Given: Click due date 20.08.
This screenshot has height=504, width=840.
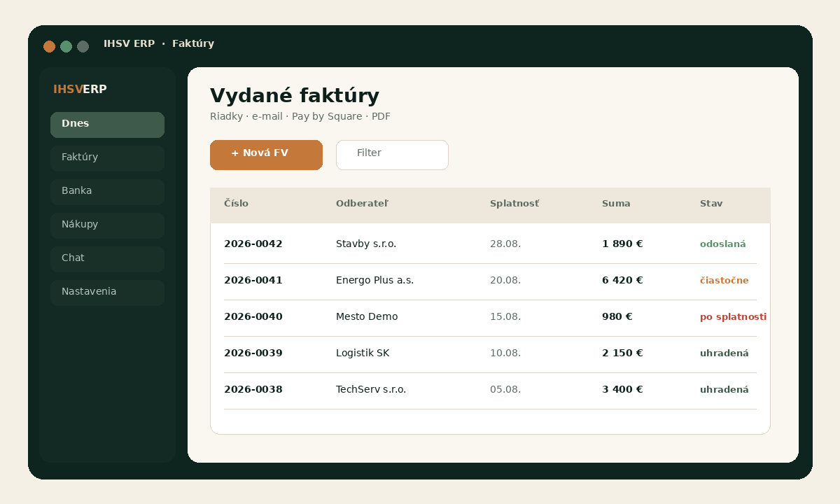Looking at the screenshot, I should [x=505, y=281].
